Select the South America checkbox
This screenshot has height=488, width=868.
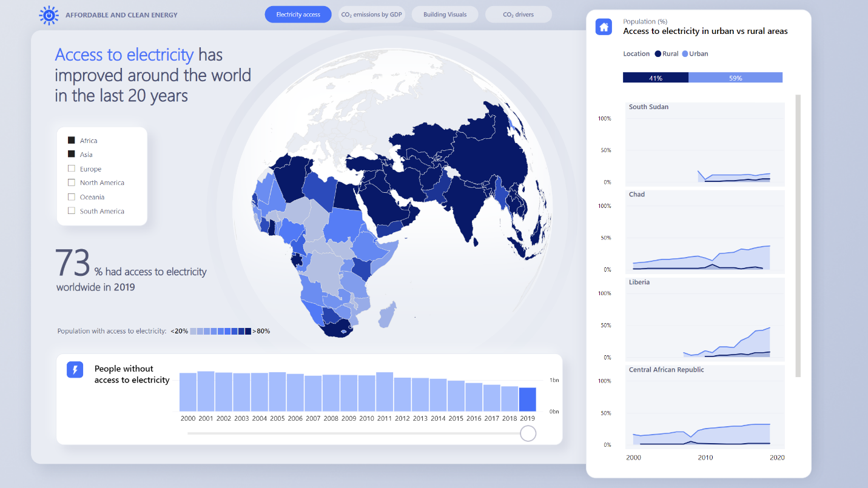pyautogui.click(x=72, y=211)
